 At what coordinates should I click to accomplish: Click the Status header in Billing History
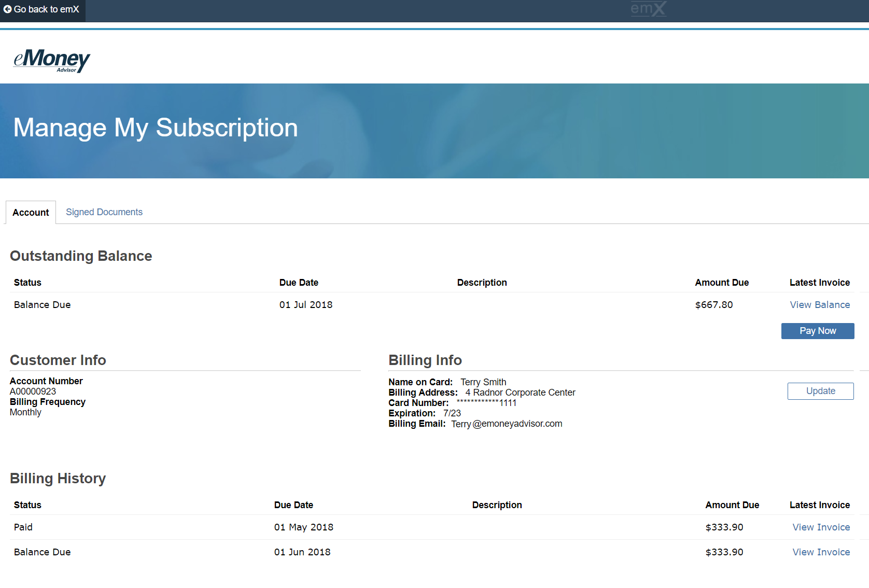click(27, 505)
